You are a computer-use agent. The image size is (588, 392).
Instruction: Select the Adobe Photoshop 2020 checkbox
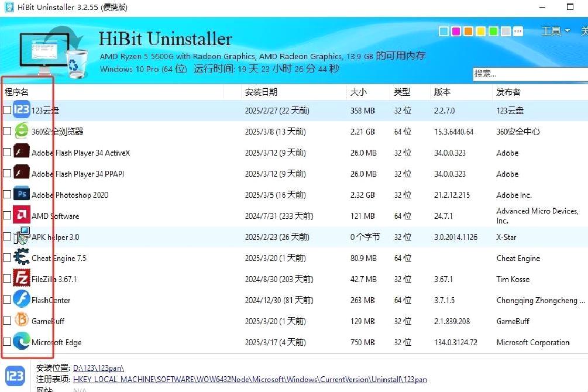point(7,194)
